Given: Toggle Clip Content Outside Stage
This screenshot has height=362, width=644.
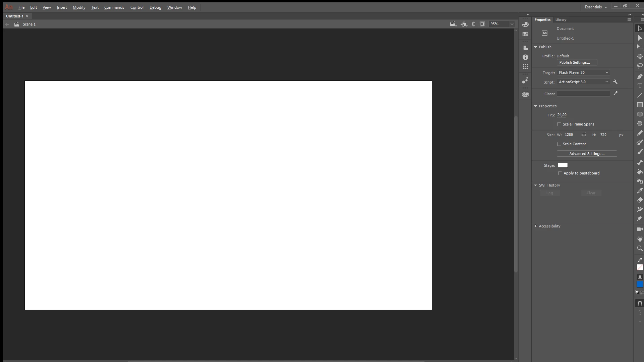Looking at the screenshot, I should 482,24.
